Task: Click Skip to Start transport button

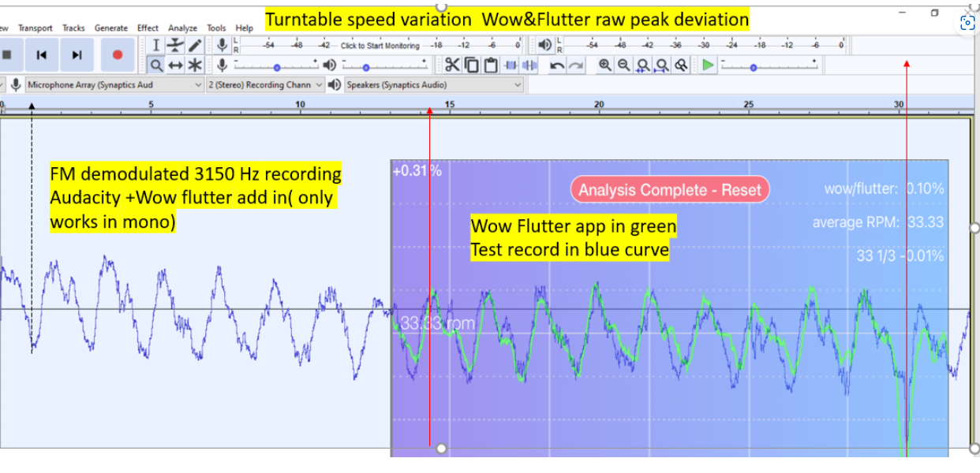Action: [x=42, y=55]
